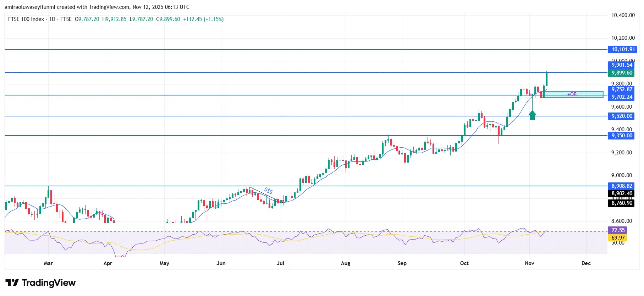Click the FTSE 100 Index symbol title
The height and width of the screenshot is (296, 644).
[26, 19]
